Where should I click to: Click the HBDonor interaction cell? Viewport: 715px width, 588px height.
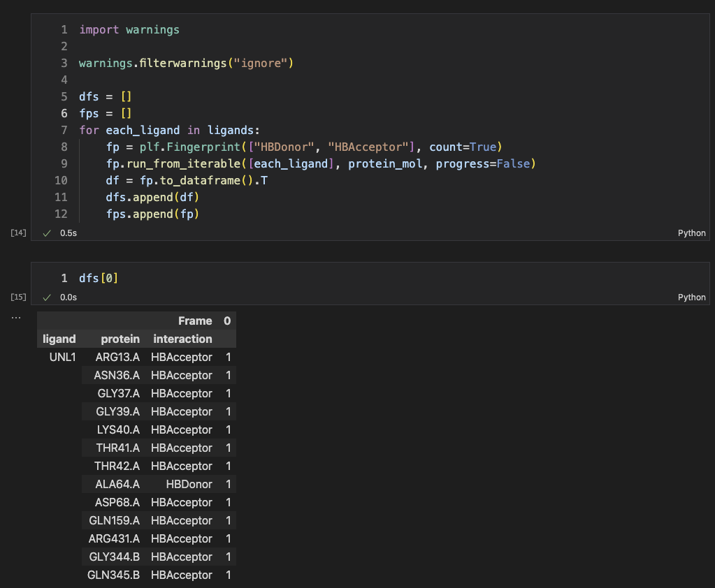189,484
